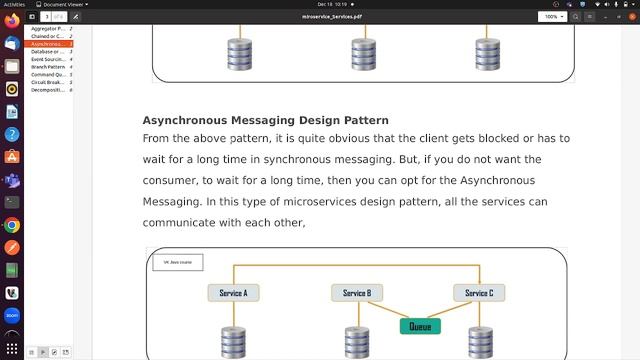Image resolution: width=640 pixels, height=360 pixels.
Task: Click the battery status icon
Action: [x=625, y=4]
